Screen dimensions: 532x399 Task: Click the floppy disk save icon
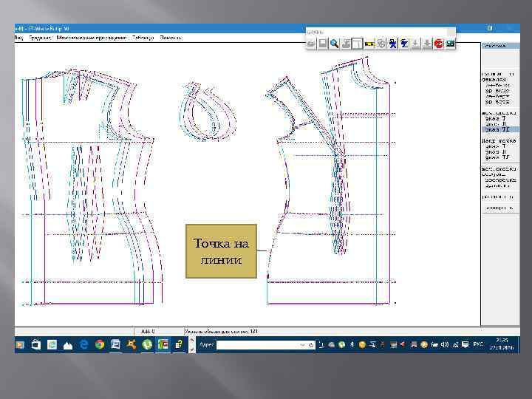pos(323,44)
